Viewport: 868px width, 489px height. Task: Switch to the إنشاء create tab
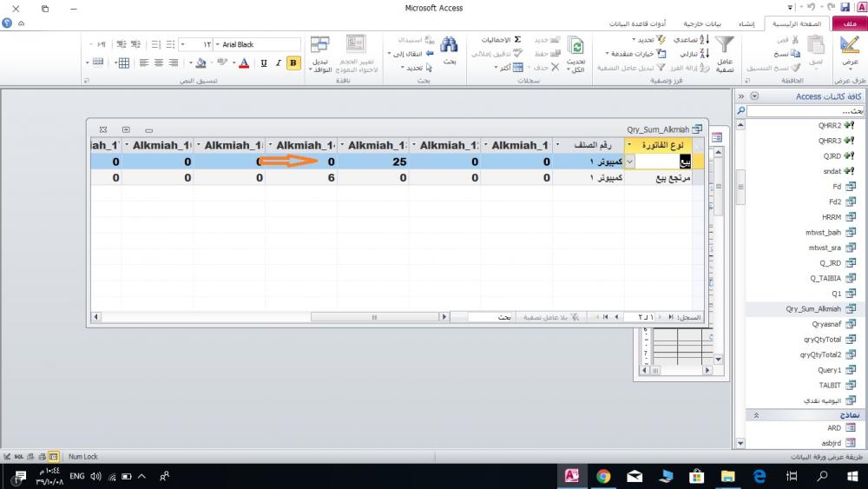(x=746, y=23)
